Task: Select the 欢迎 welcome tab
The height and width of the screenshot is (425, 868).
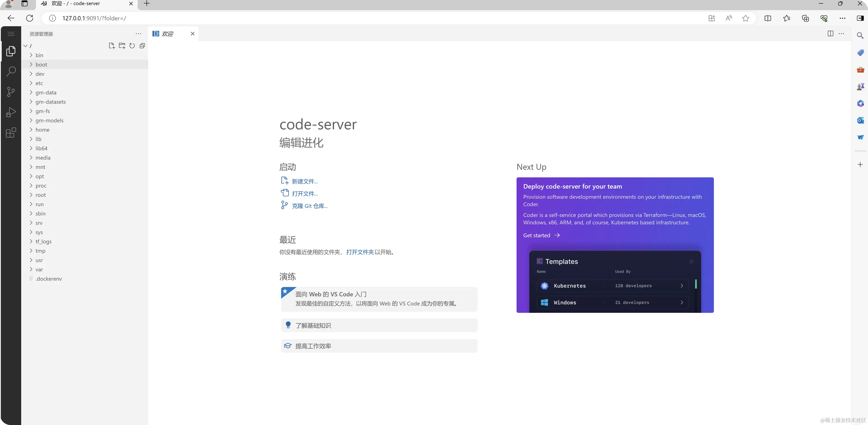Action: [x=167, y=34]
